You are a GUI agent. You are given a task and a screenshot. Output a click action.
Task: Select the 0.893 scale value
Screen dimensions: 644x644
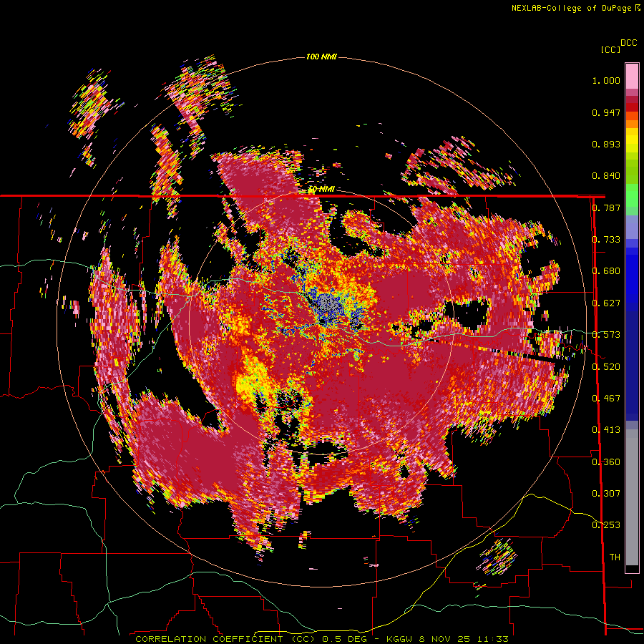click(606, 144)
